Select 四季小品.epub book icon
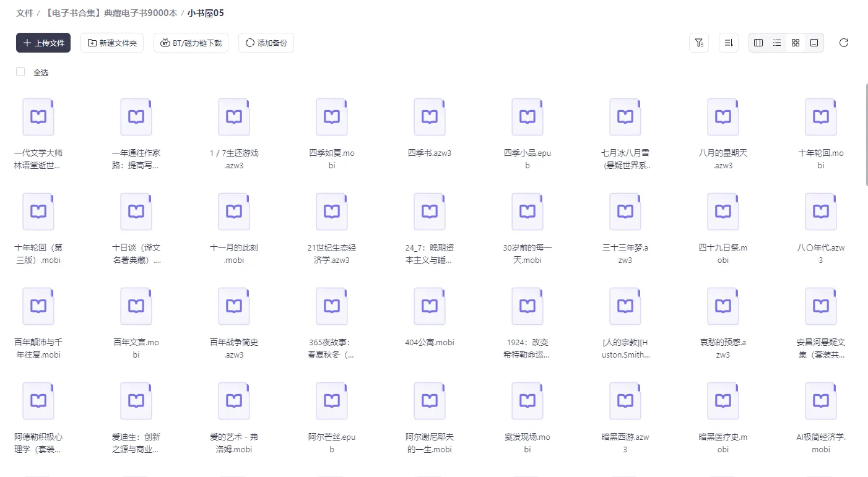Image resolution: width=868 pixels, height=477 pixels. click(527, 116)
